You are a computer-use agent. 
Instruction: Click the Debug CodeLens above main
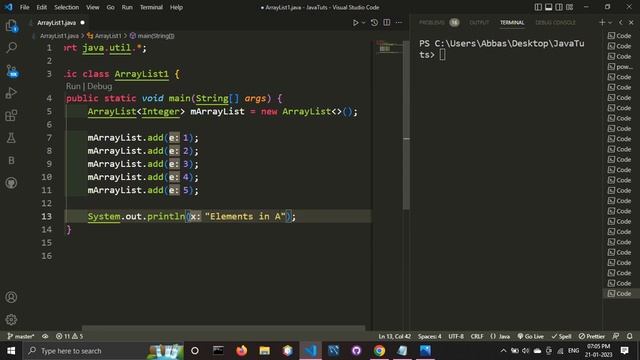[100, 86]
